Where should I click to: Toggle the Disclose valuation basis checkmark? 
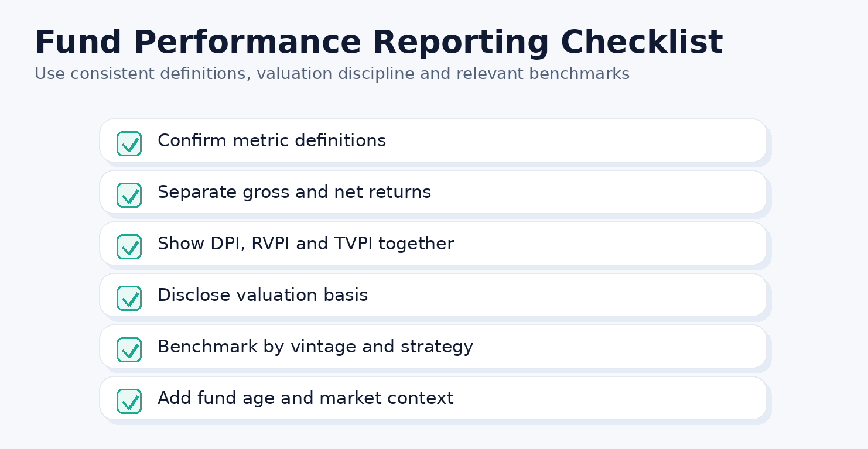(x=129, y=298)
